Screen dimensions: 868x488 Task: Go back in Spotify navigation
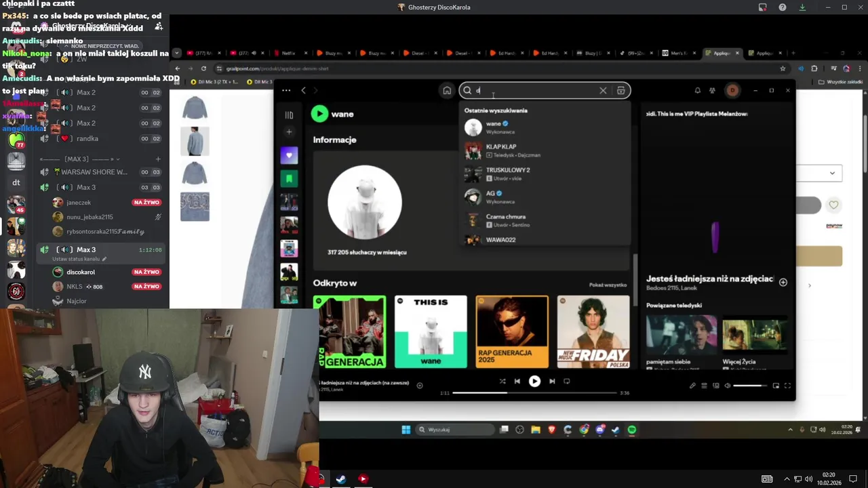tap(303, 90)
